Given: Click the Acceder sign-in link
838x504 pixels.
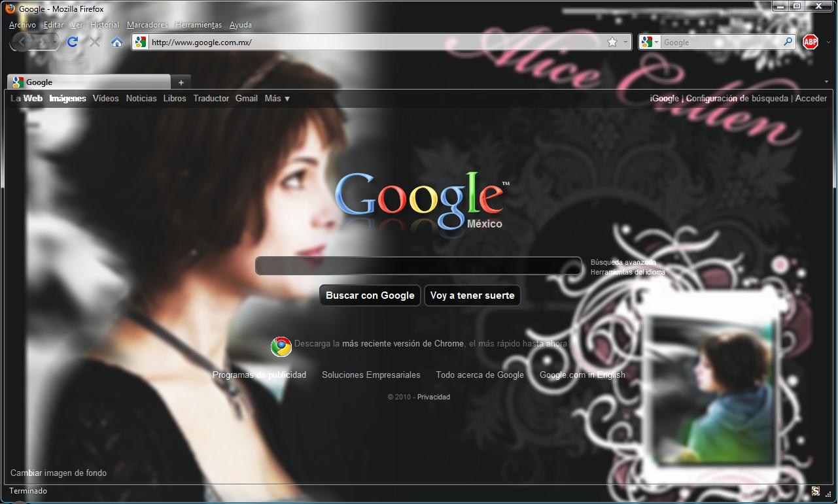Looking at the screenshot, I should tap(811, 99).
